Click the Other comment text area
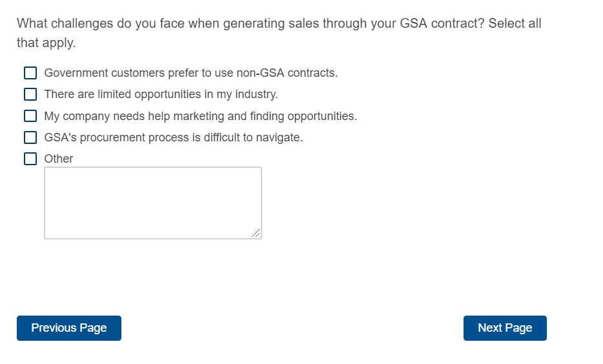The height and width of the screenshot is (364, 603). [x=152, y=203]
